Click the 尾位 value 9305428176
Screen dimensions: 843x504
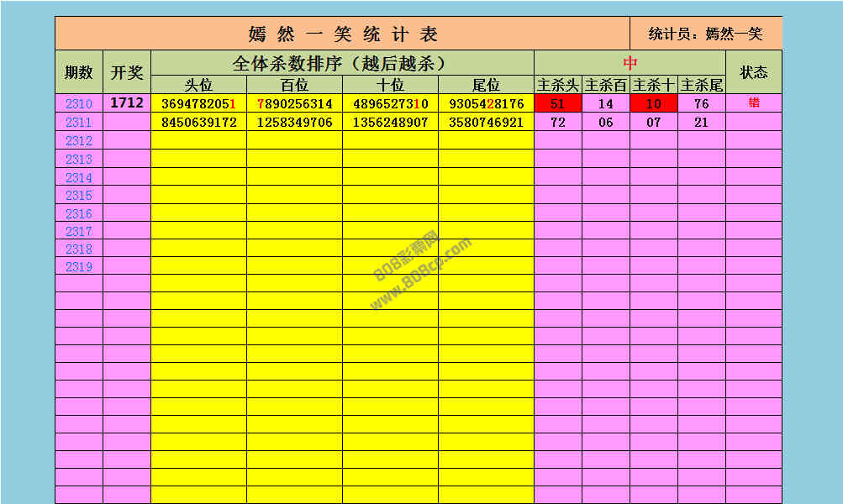(x=486, y=104)
